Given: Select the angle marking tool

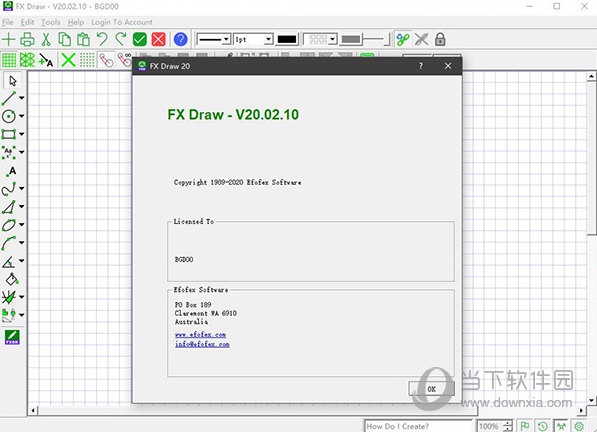Looking at the screenshot, I should pos(9,261).
